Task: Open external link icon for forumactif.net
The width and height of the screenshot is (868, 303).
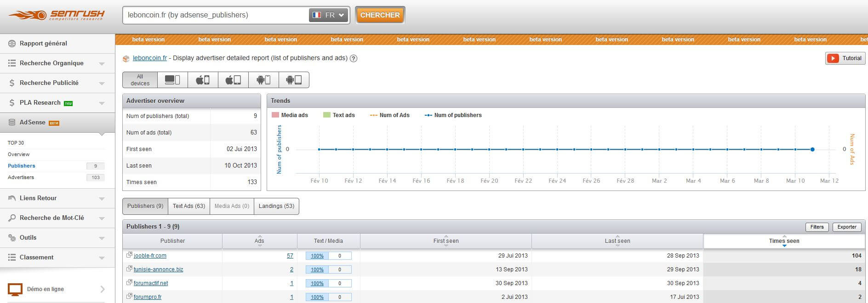Action: 129,282
